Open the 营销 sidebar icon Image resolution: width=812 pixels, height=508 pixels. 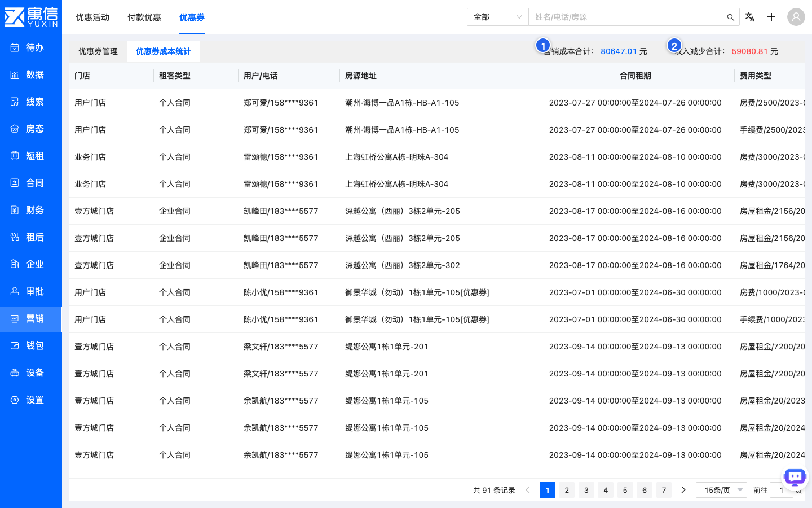15,318
